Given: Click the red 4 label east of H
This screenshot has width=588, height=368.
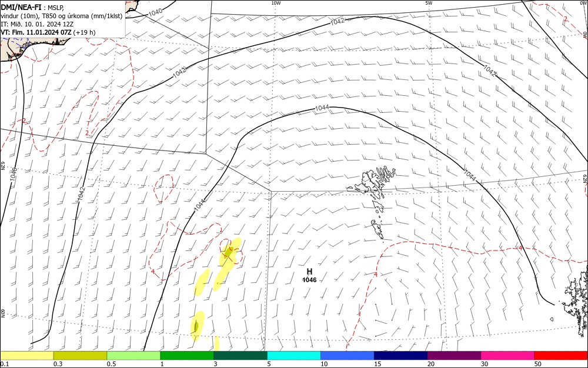Looking at the screenshot, I should coord(376,275).
